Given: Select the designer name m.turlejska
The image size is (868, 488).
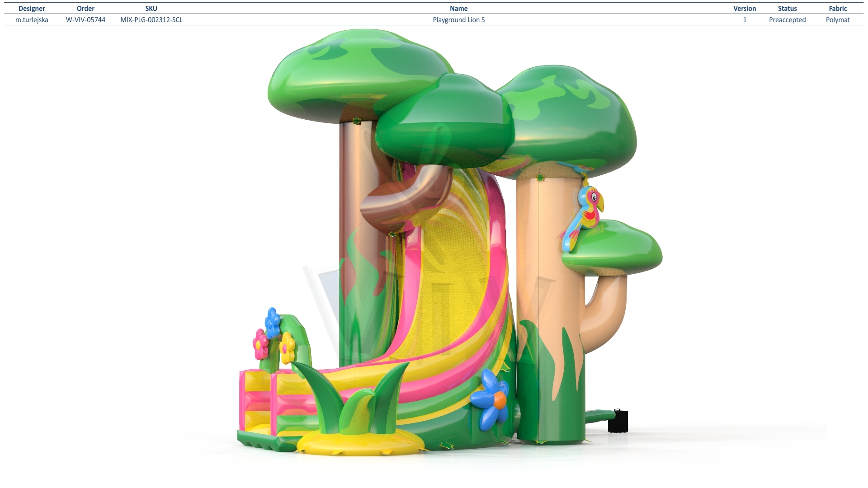Looking at the screenshot, I should pos(32,20).
